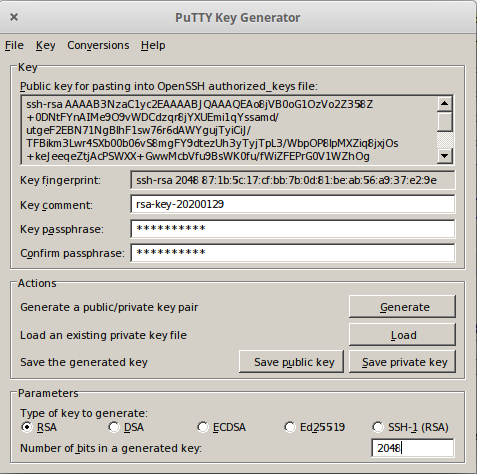Close the PuTTY Key Generator window

coord(14,17)
